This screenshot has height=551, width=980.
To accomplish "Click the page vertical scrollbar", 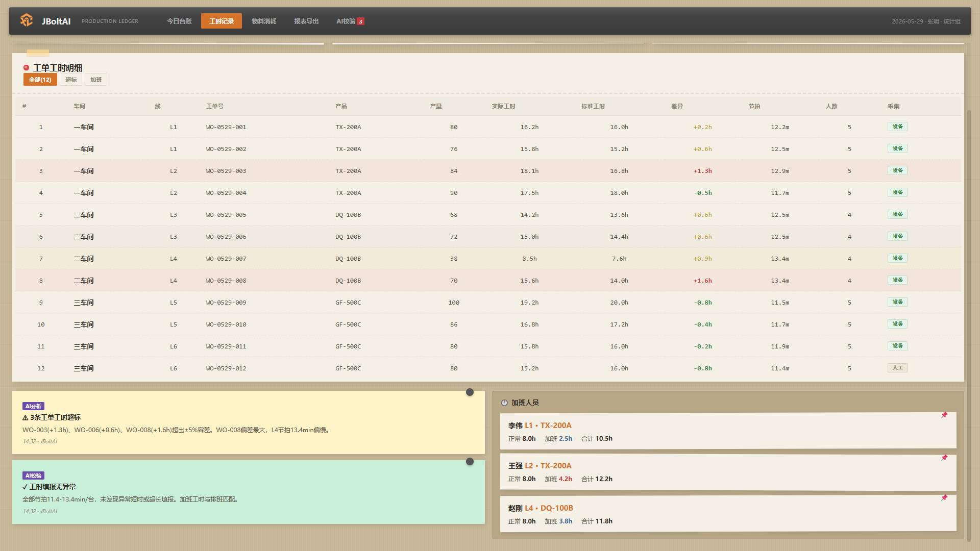I will 969,325.
